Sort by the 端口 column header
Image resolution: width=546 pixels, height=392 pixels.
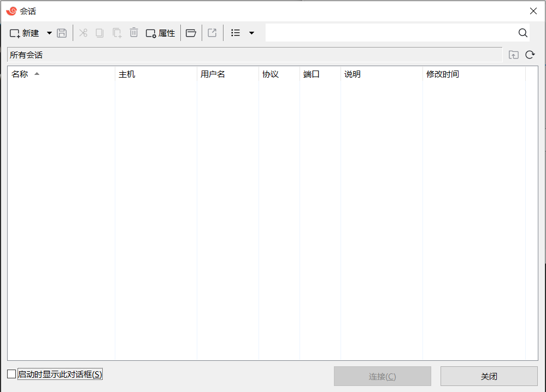tap(320, 74)
